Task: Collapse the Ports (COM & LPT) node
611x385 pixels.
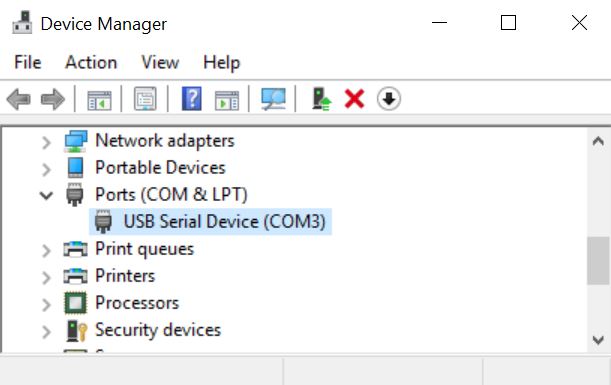Action: [x=46, y=195]
